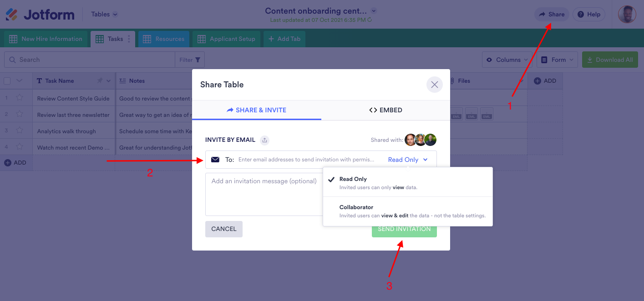This screenshot has width=644, height=301.
Task: Close the Share Table dialog
Action: click(x=434, y=85)
